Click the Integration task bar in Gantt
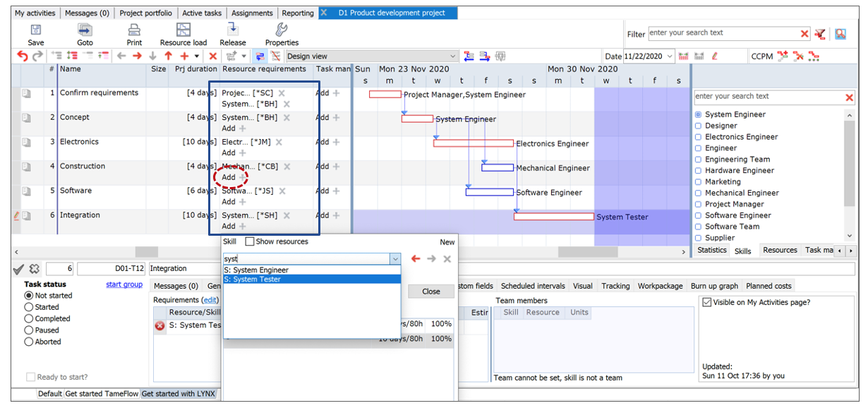The height and width of the screenshot is (408, 868). (554, 217)
